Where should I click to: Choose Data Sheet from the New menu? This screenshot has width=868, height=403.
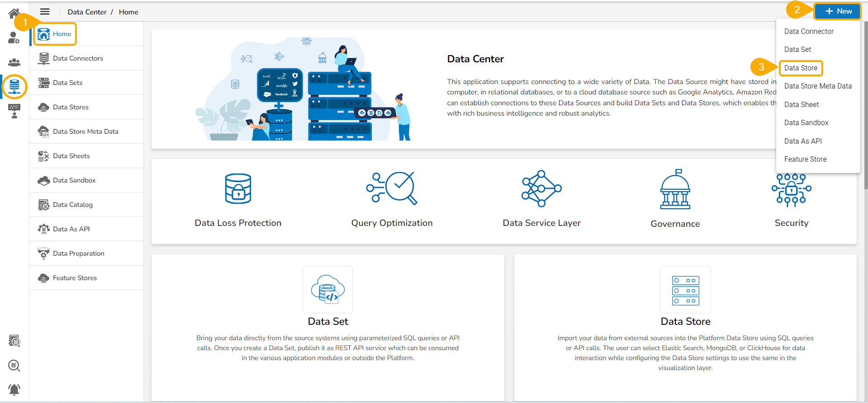[801, 104]
